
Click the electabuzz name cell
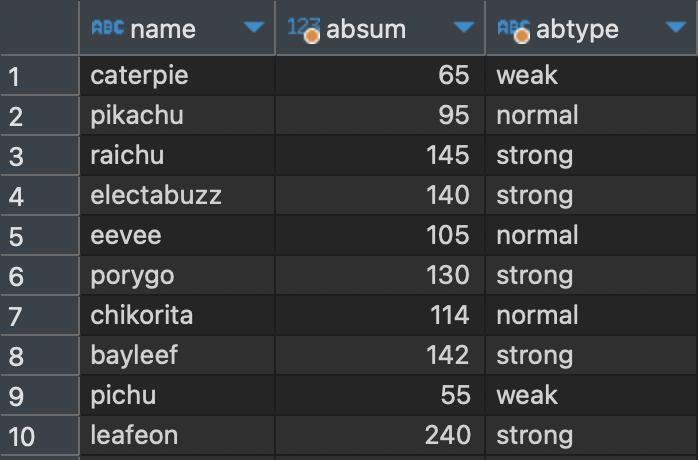click(x=177, y=195)
